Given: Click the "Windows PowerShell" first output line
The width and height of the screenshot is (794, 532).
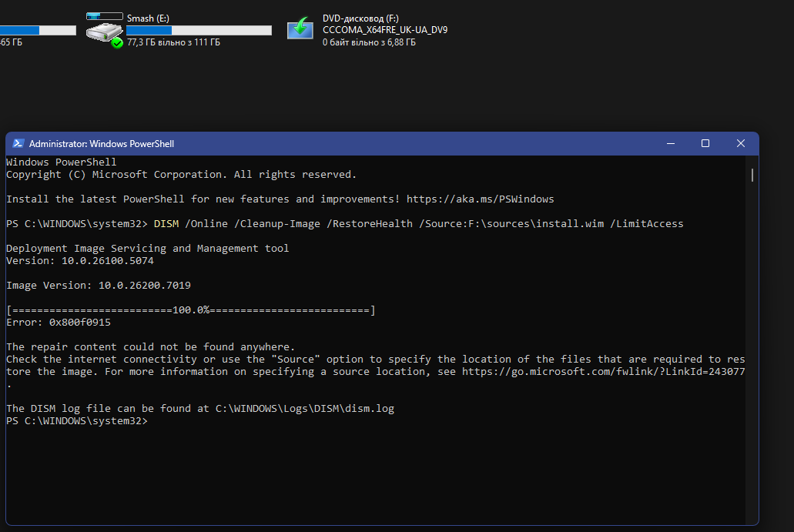Looking at the screenshot, I should coord(62,162).
